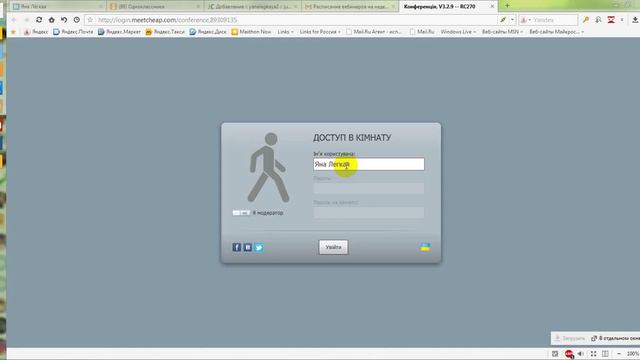Change language with Ukrainian flag icon
The height and width of the screenshot is (360, 640).
click(425, 247)
